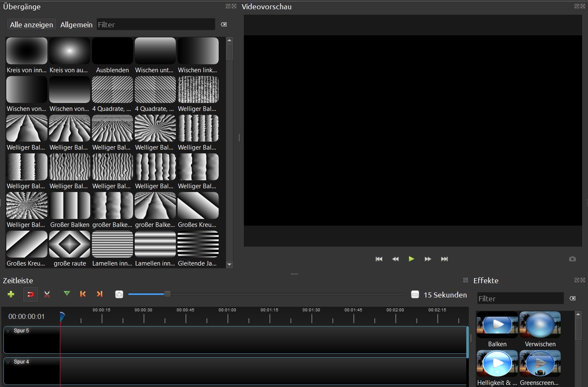588x387 pixels.
Task: Click the timeline zoom slider handle
Action: (x=167, y=294)
